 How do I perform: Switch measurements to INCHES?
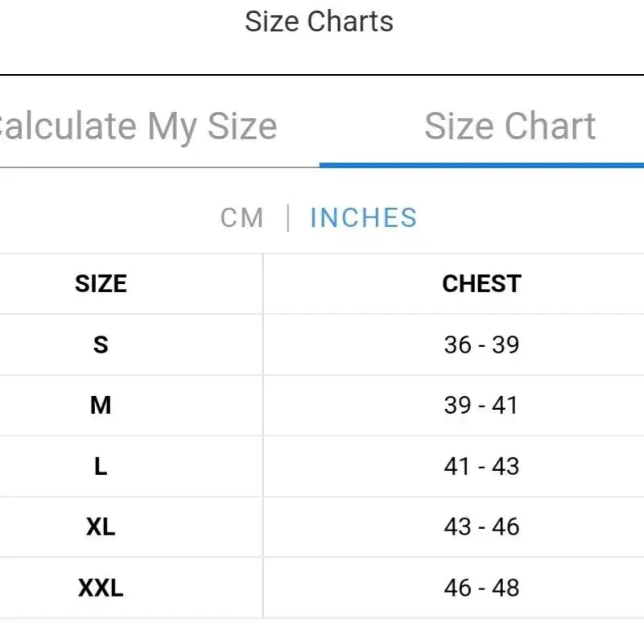tap(364, 217)
